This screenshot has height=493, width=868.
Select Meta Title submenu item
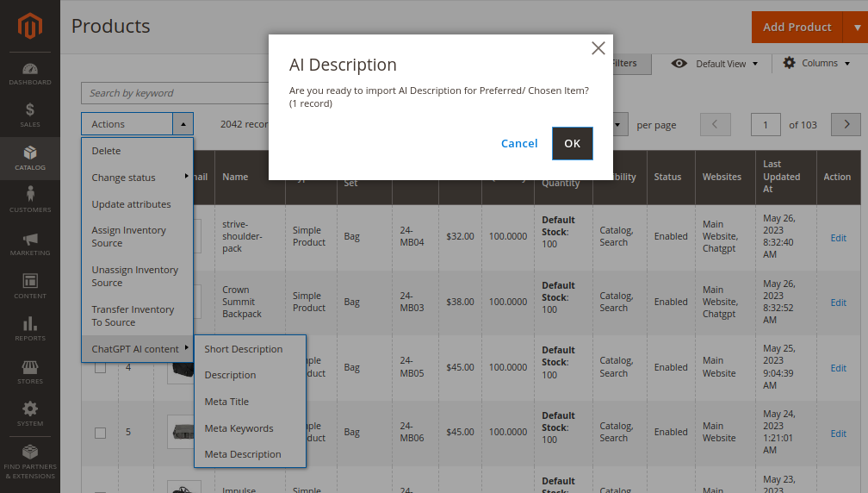(x=251, y=402)
